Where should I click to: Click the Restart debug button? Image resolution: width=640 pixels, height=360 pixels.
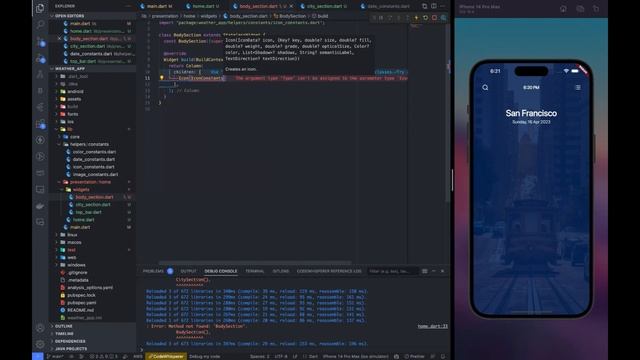point(425,18)
